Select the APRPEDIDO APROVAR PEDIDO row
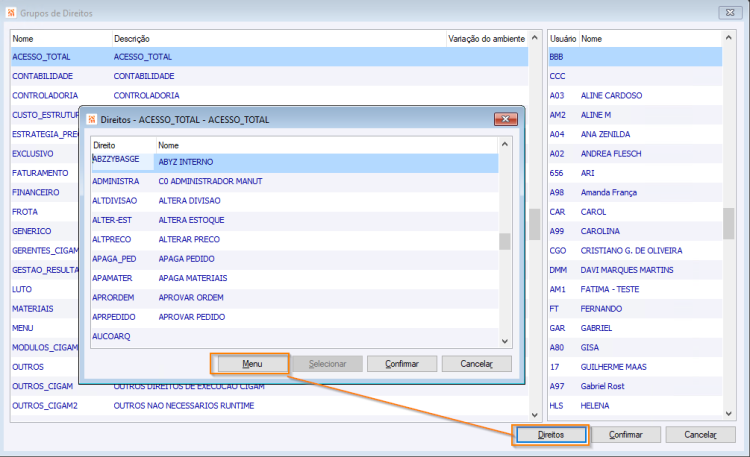 tap(294, 317)
